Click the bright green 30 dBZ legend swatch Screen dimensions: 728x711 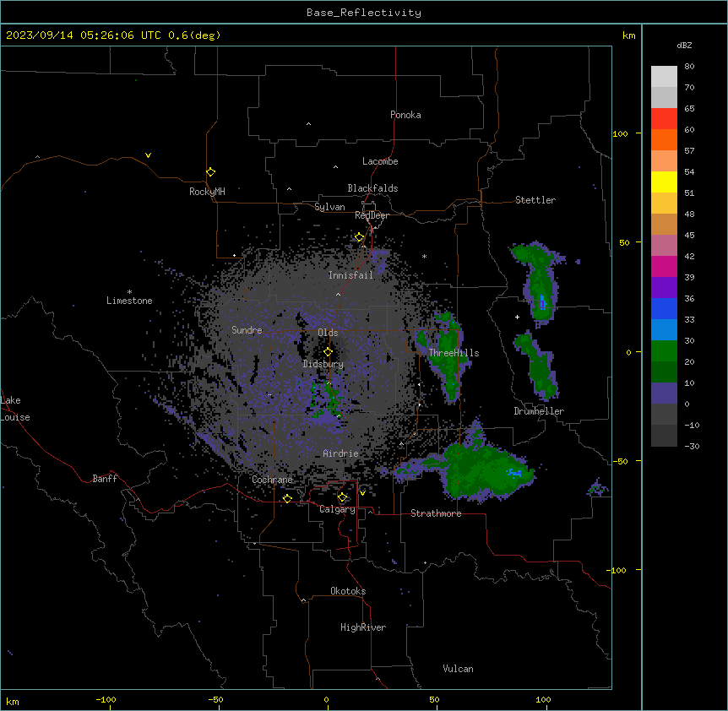tap(664, 351)
